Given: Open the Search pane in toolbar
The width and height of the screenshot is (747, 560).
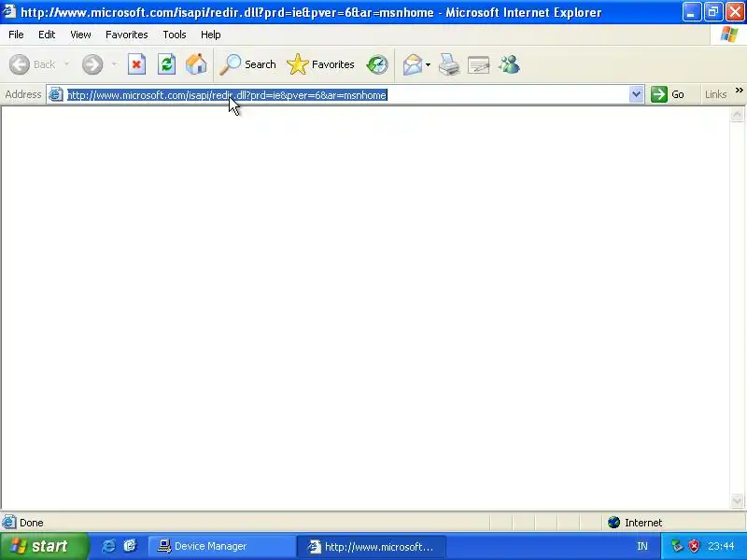Looking at the screenshot, I should point(248,64).
